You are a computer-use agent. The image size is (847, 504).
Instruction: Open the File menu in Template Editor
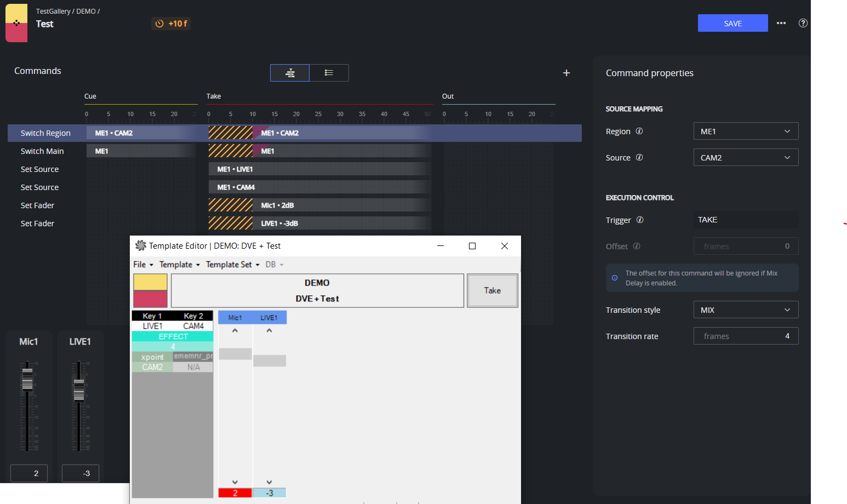(x=143, y=264)
